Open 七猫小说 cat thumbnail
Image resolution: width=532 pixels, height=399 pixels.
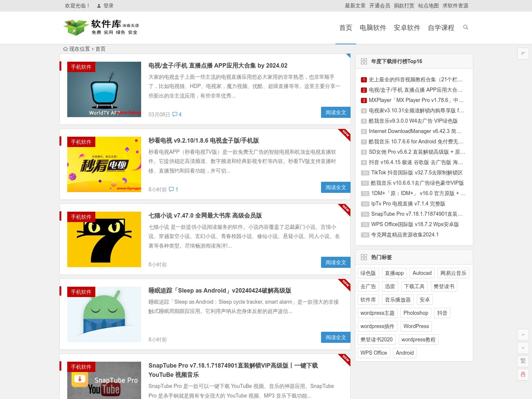tap(104, 239)
